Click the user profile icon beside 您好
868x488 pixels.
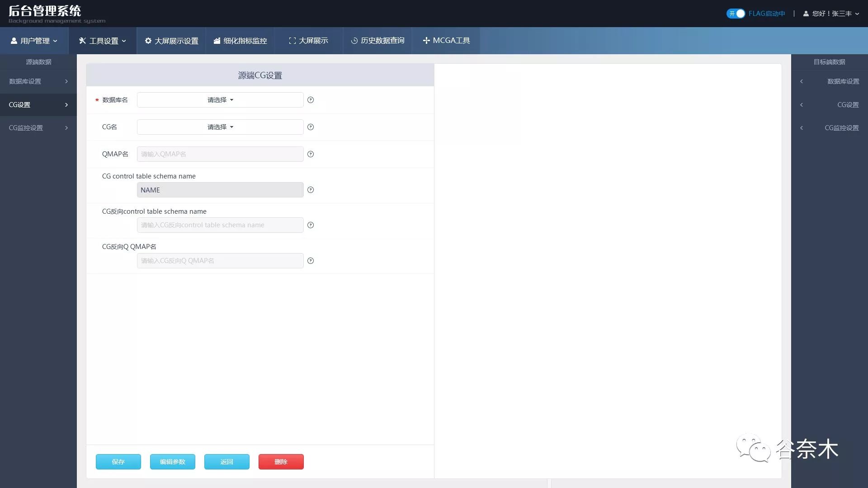806,14
